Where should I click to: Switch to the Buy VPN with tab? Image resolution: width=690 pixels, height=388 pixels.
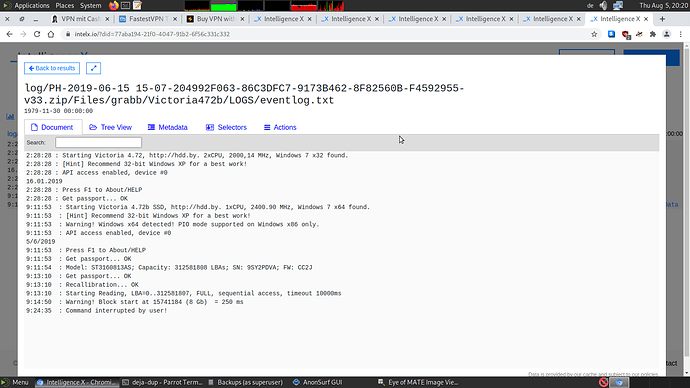[215, 19]
